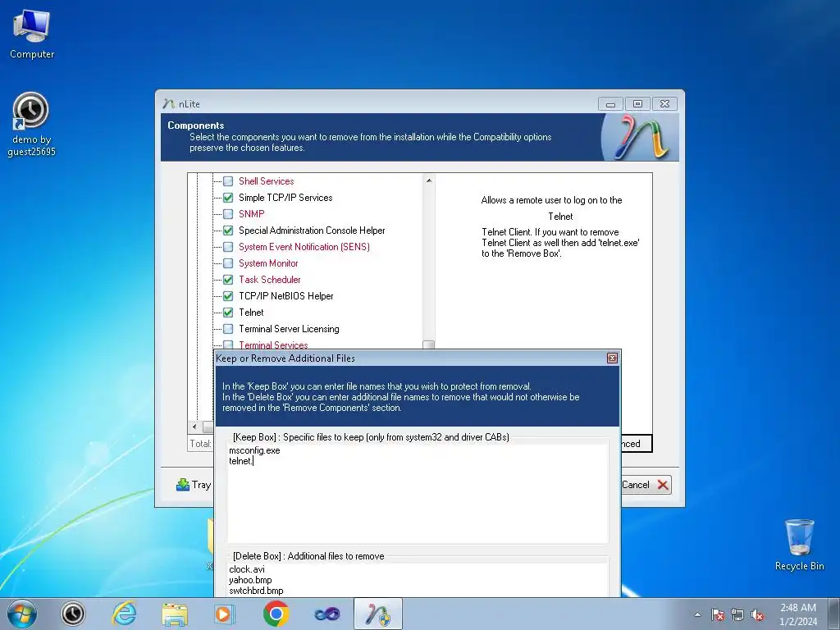Launch Google Chrome from taskbar

(x=276, y=614)
